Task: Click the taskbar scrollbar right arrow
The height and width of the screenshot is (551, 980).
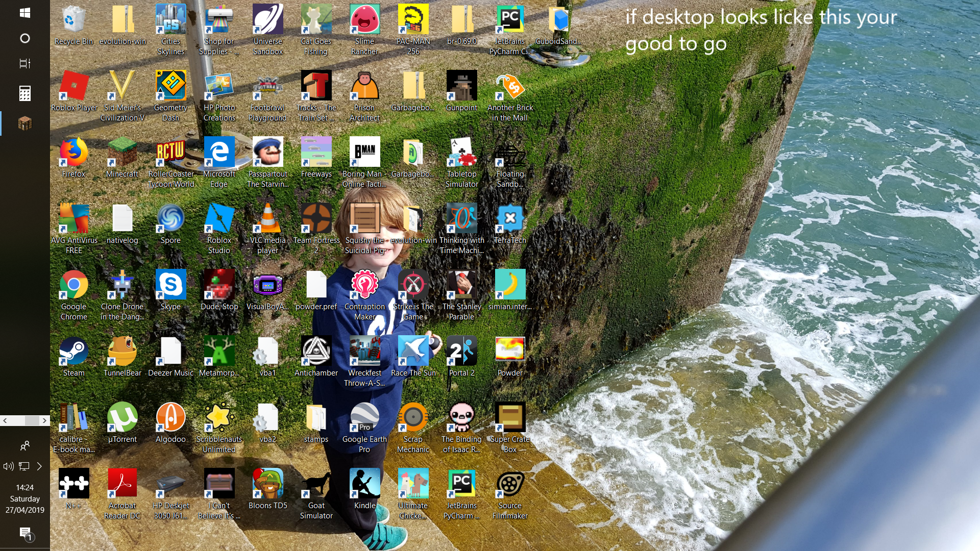Action: coord(44,420)
